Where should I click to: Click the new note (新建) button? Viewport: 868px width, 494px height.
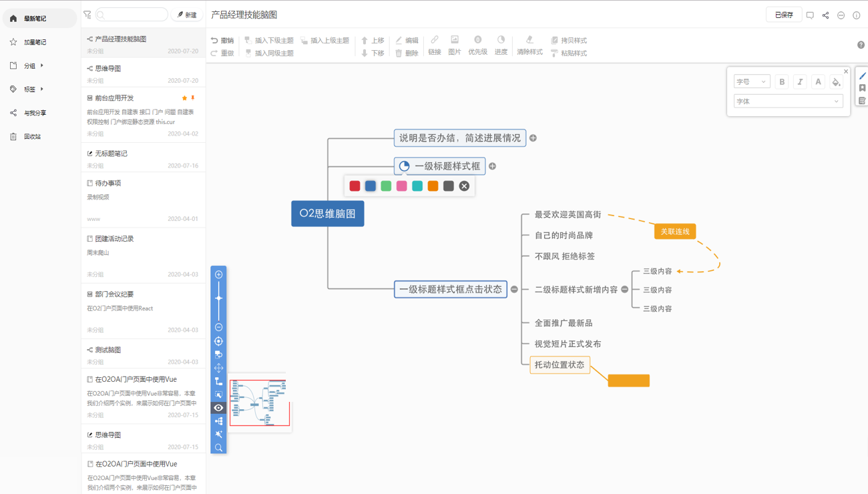coord(187,15)
